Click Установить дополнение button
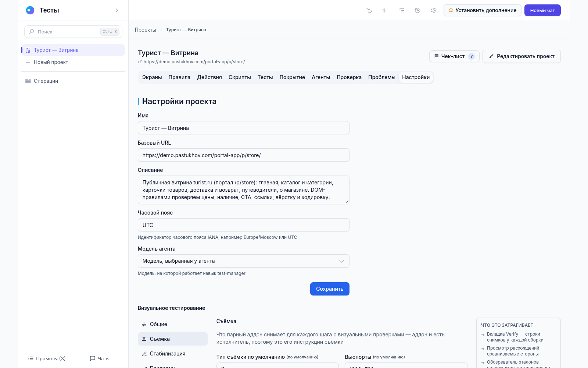588x368 pixels. [x=482, y=10]
